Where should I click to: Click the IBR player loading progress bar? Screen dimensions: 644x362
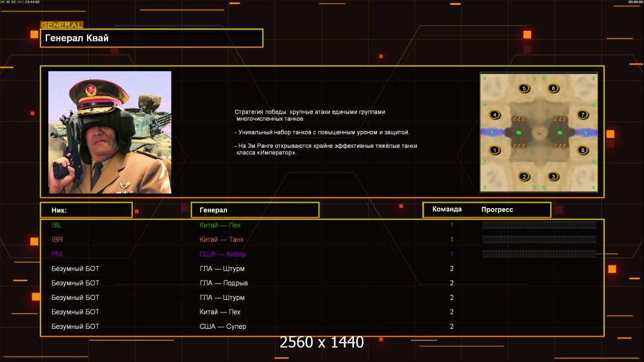pos(539,240)
